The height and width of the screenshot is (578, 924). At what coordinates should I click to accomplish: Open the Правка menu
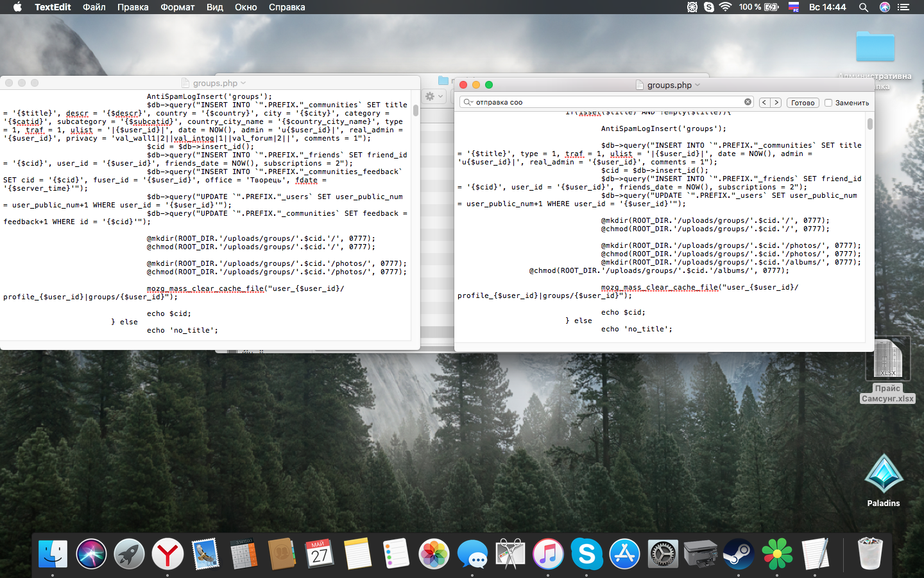[x=133, y=7]
